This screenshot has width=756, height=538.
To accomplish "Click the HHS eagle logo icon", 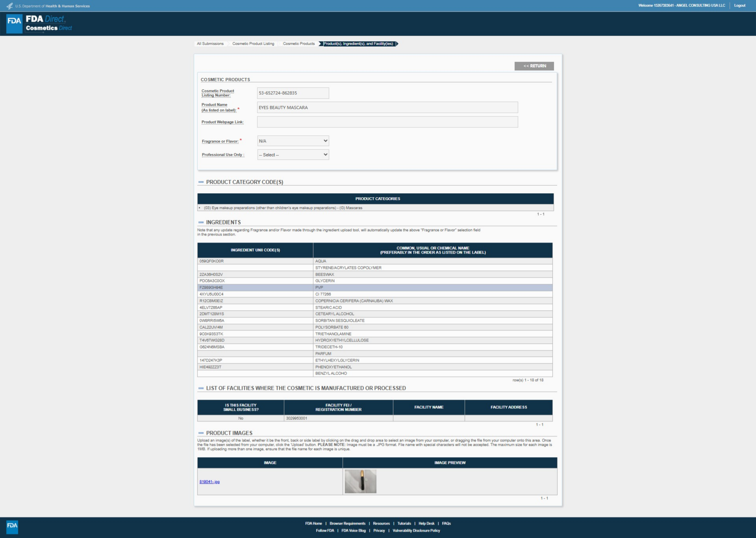I will tap(10, 6).
